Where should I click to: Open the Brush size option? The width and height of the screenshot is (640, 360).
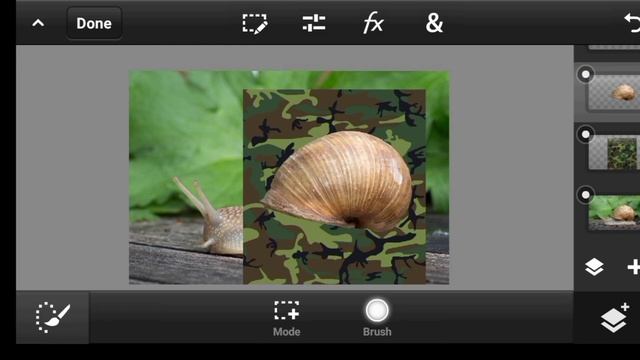coord(377,318)
